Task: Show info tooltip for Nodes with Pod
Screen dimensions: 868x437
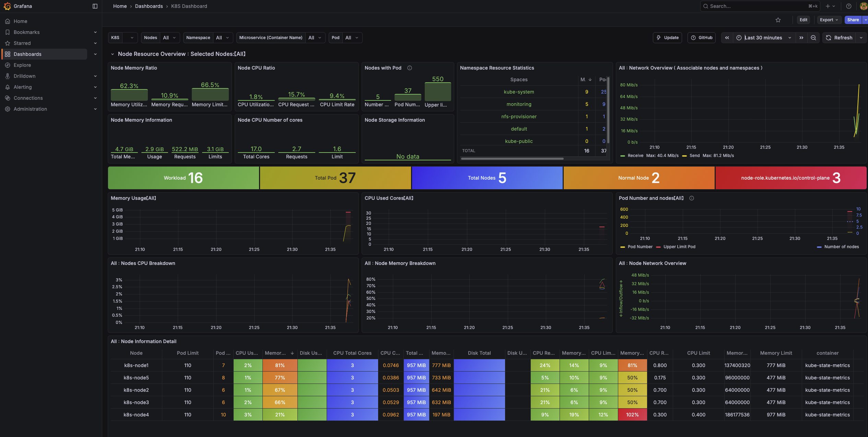Action: click(x=410, y=68)
